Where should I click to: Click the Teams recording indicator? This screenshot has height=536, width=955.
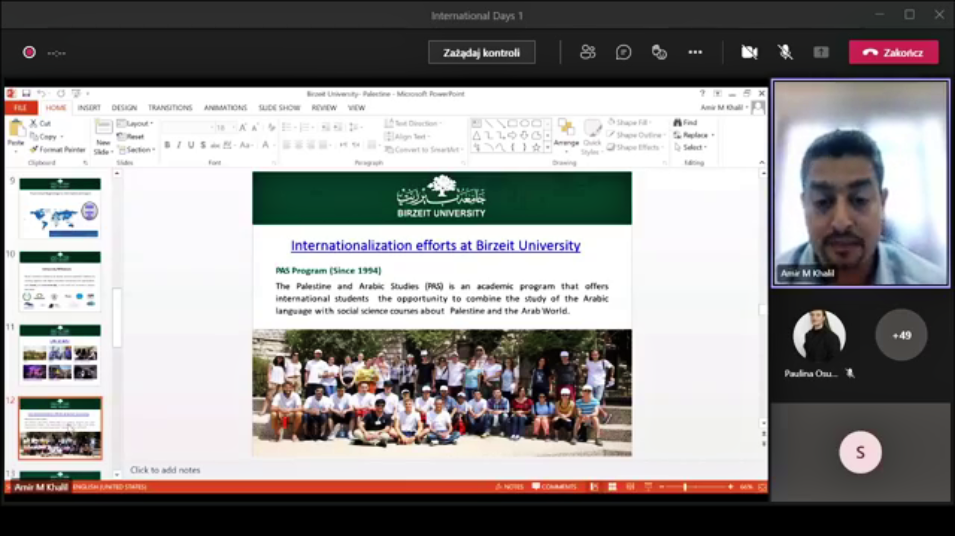pyautogui.click(x=29, y=52)
